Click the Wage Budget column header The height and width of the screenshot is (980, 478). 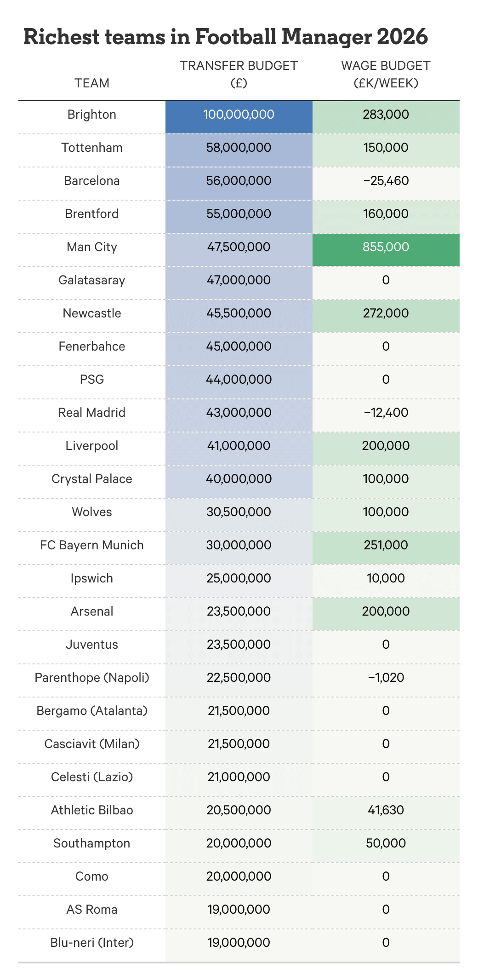[x=386, y=74]
